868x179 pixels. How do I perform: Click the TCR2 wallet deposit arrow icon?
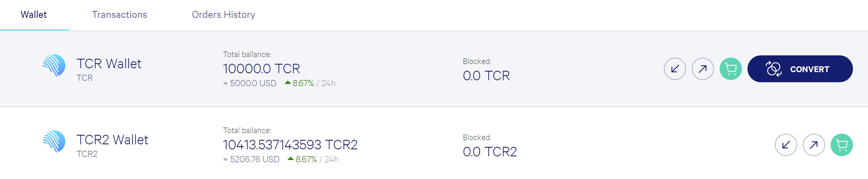(786, 145)
